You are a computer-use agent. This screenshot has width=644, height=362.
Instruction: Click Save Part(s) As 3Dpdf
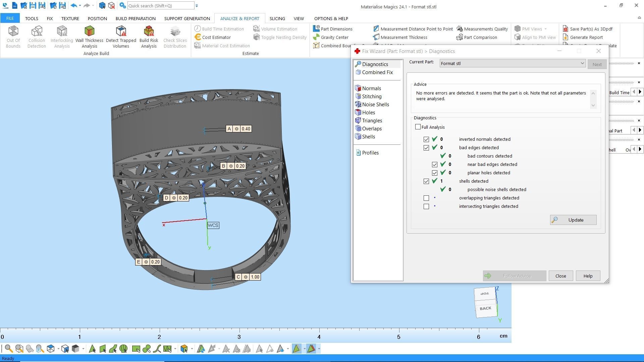click(x=591, y=29)
